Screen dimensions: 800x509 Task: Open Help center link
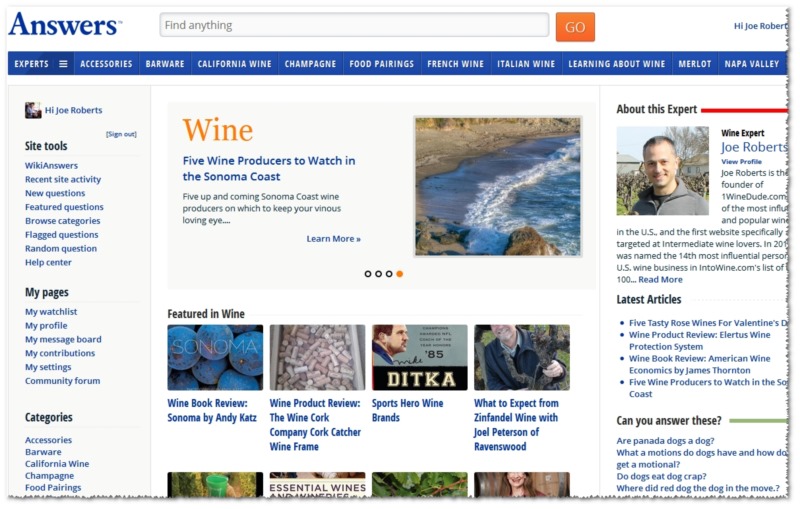tap(48, 262)
